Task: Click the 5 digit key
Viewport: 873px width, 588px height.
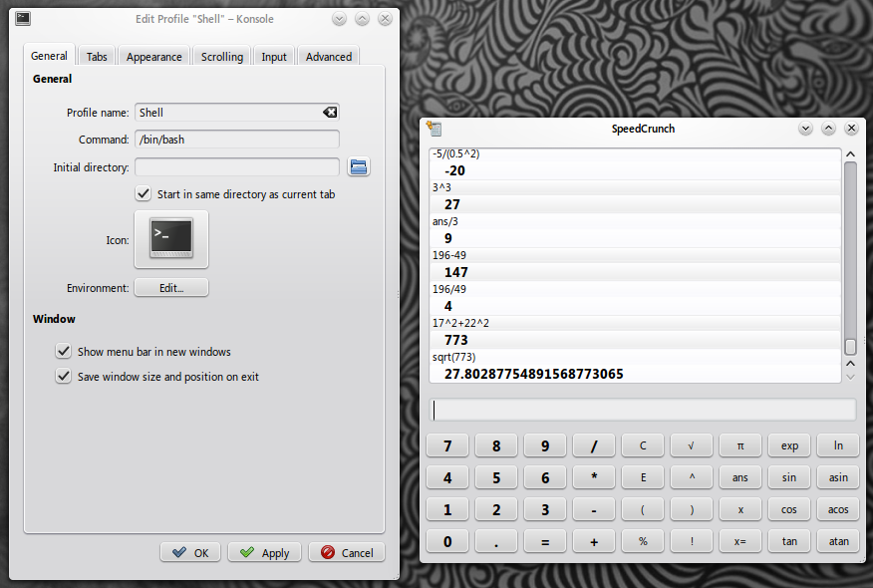Action: click(x=496, y=477)
